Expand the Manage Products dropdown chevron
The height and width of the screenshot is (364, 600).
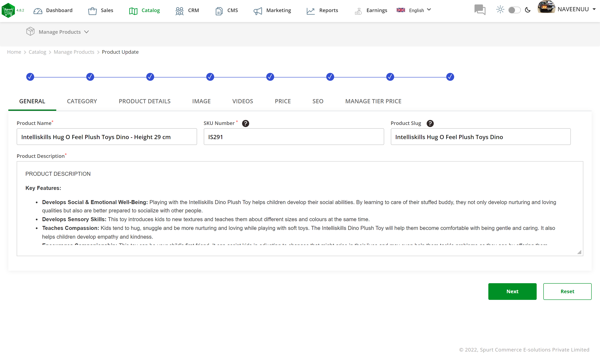coord(86,32)
